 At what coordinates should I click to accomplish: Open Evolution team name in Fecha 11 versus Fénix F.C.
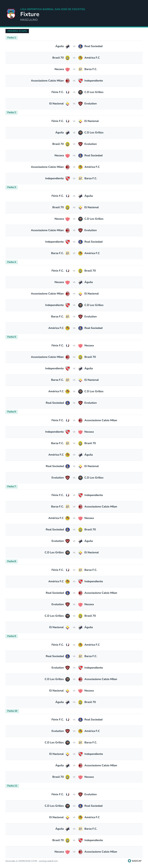[x=91, y=794]
